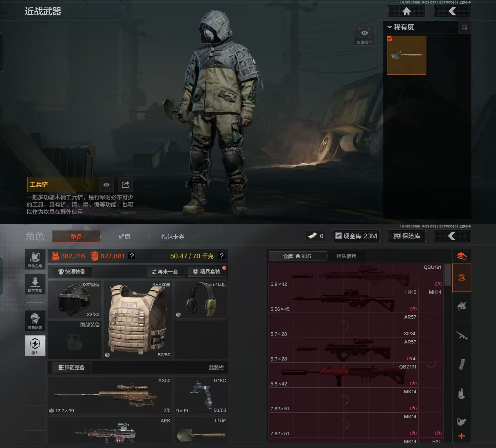
Task: Click the 再来一套 button
Action: click(166, 271)
